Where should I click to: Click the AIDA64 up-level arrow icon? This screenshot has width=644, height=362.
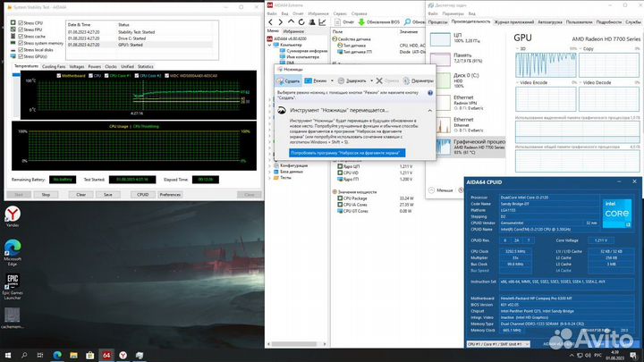(x=291, y=21)
